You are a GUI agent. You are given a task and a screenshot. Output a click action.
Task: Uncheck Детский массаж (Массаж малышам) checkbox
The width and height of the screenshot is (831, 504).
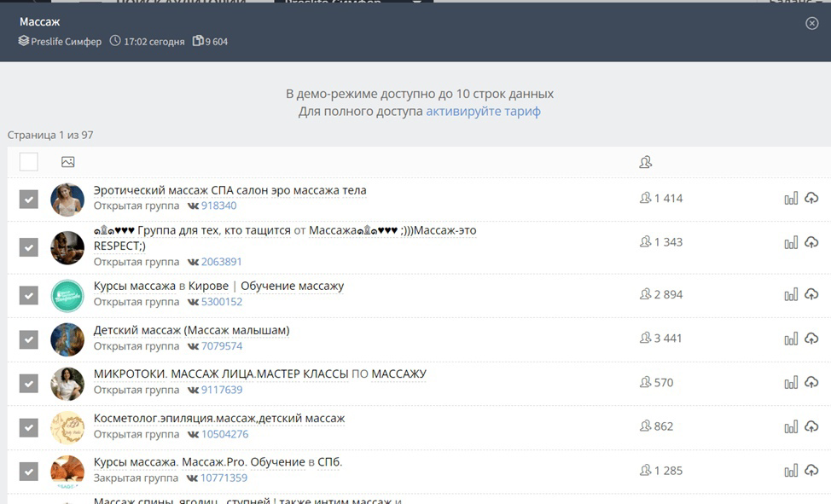click(29, 339)
